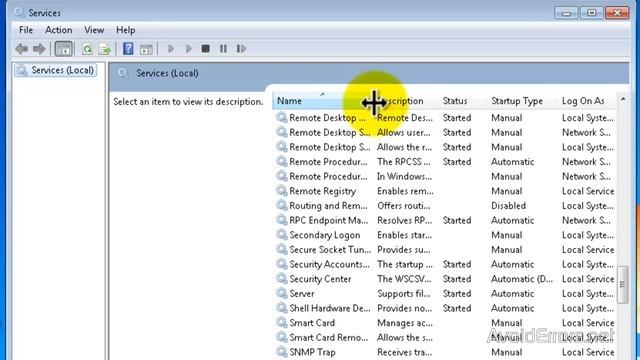Image resolution: width=640 pixels, height=360 pixels.
Task: Click the Back arrow toolbar icon
Action: 21,49
